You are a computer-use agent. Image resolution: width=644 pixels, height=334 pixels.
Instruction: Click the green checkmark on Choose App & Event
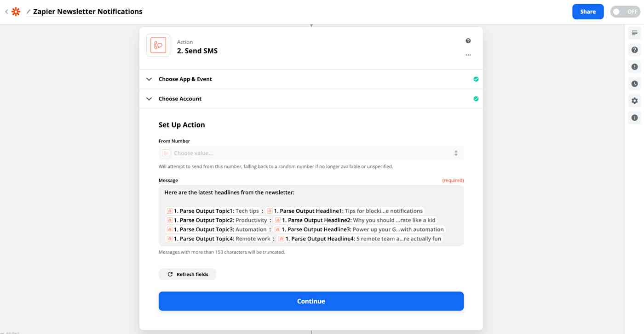476,79
